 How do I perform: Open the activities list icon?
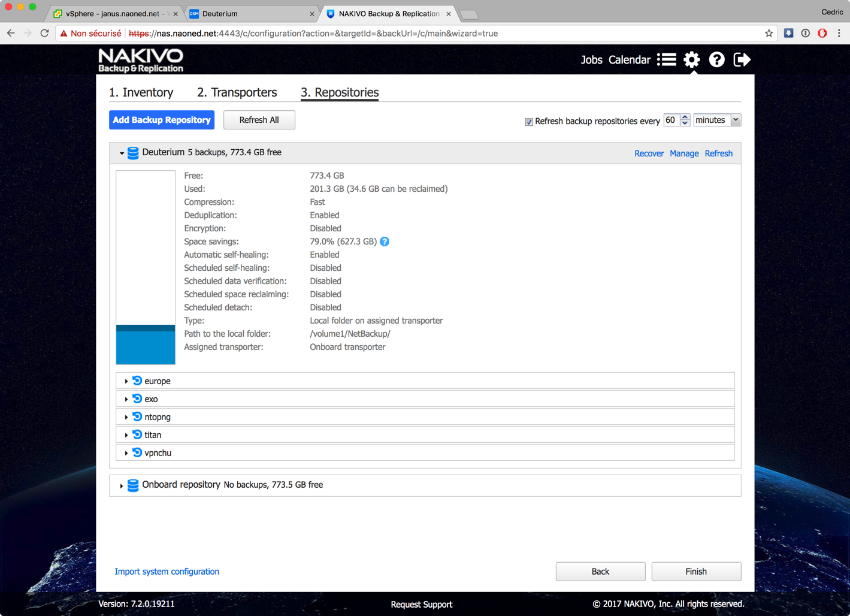coord(667,59)
